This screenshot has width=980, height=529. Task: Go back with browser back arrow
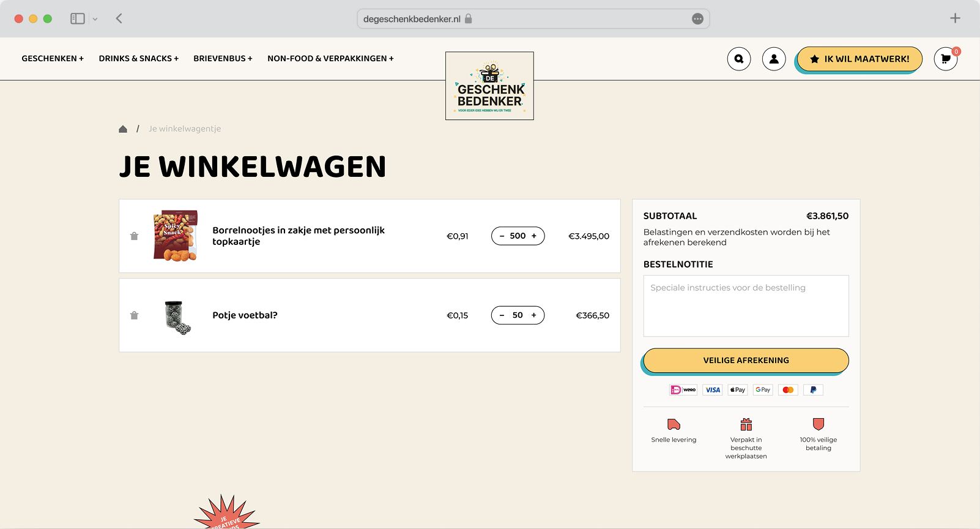pos(119,18)
